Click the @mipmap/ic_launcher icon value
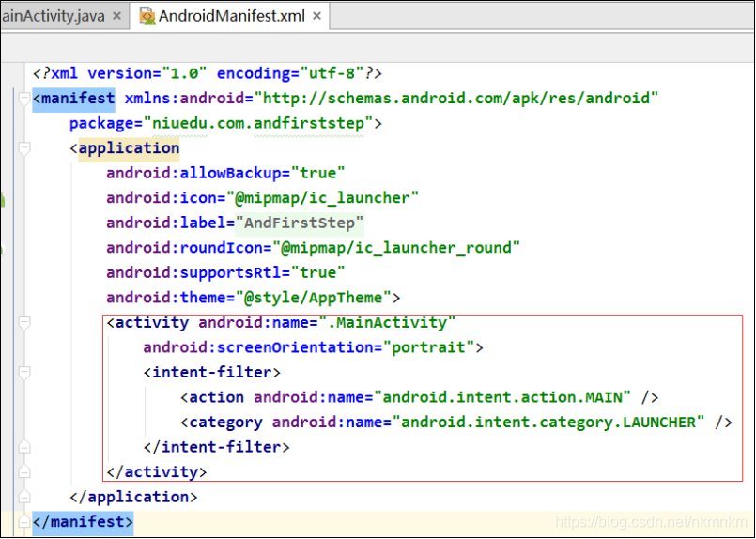 [x=321, y=198]
